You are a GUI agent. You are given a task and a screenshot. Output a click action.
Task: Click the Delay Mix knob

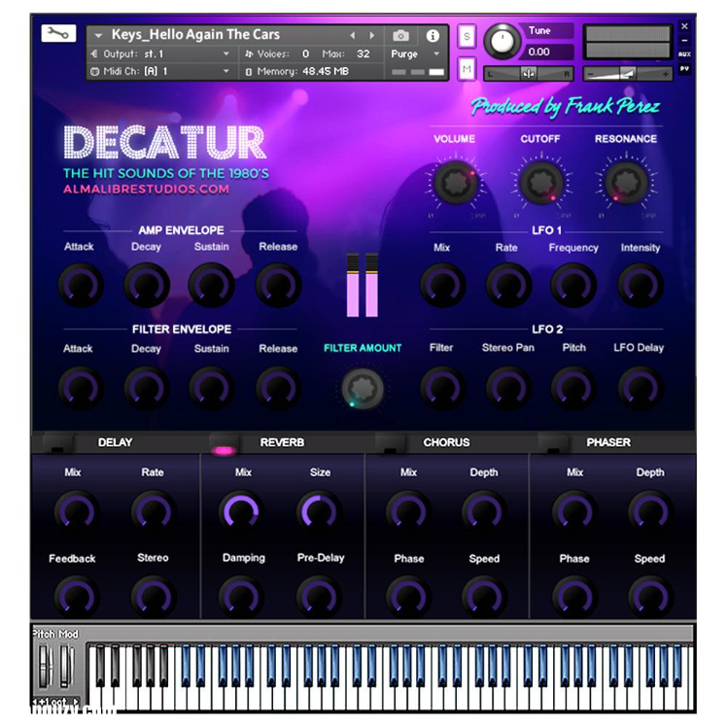(76, 511)
